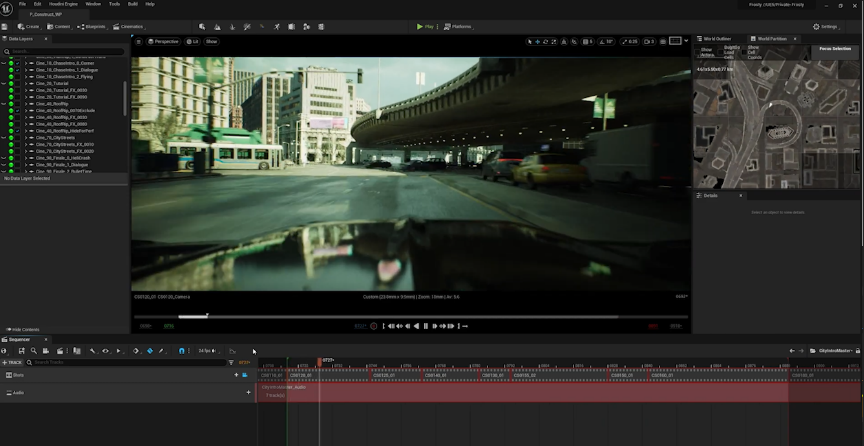Click the pause button in the cinematic transport controls
Viewport: 864px width, 446px height.
point(426,326)
